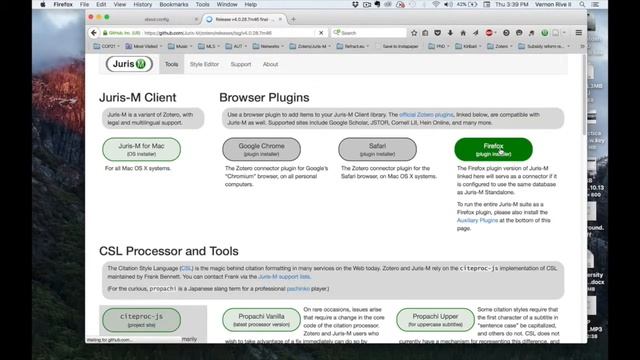Screen dimensions: 640x360
Task: Open Notification Center icon
Action: (x=596, y=4)
